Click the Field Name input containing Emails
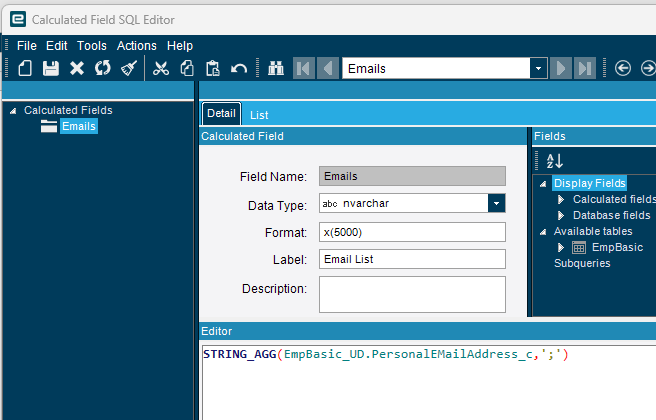The image size is (656, 420). tap(412, 176)
